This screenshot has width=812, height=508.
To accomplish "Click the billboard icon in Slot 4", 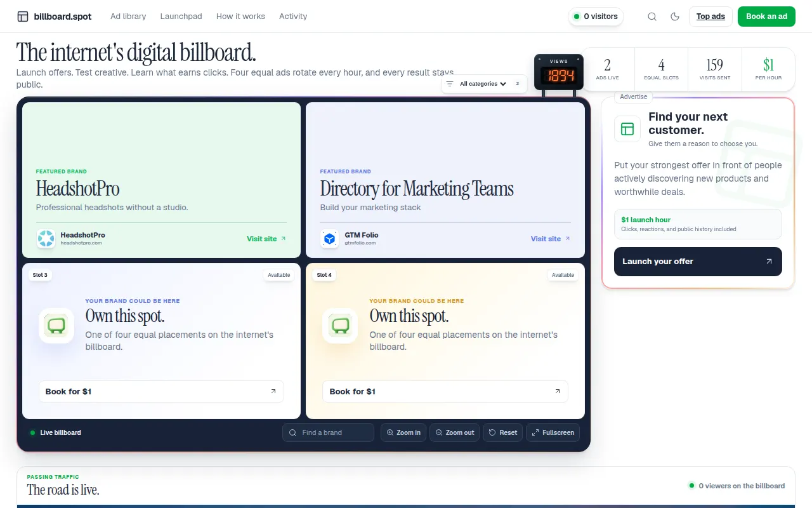I will coord(340,326).
